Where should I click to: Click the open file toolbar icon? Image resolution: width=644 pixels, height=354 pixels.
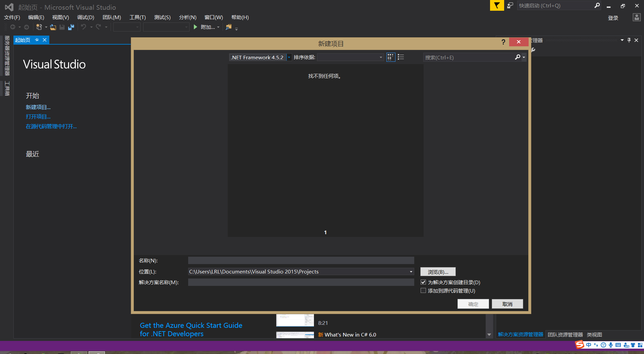pyautogui.click(x=53, y=27)
